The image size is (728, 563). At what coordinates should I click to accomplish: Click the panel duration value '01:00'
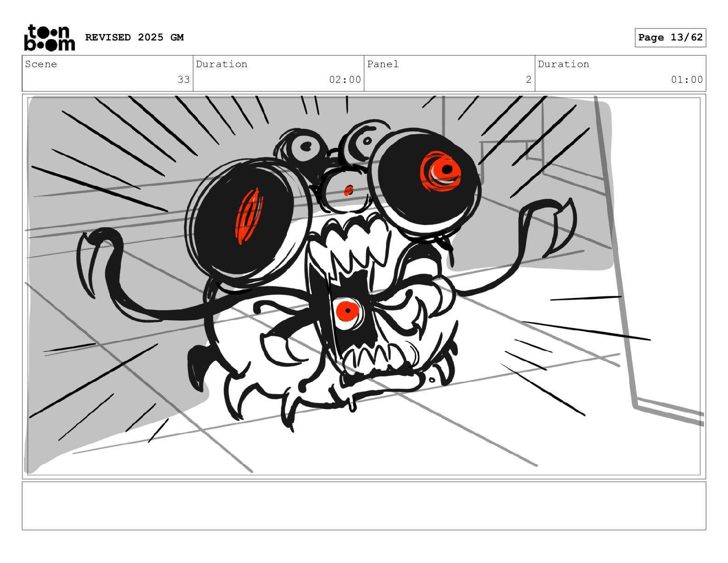coord(687,80)
